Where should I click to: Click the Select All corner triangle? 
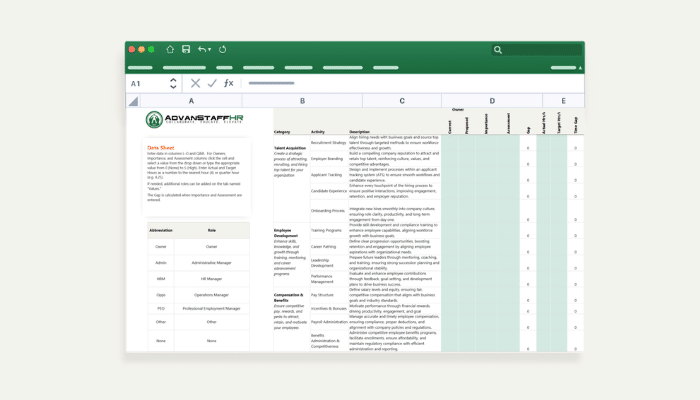(x=133, y=101)
